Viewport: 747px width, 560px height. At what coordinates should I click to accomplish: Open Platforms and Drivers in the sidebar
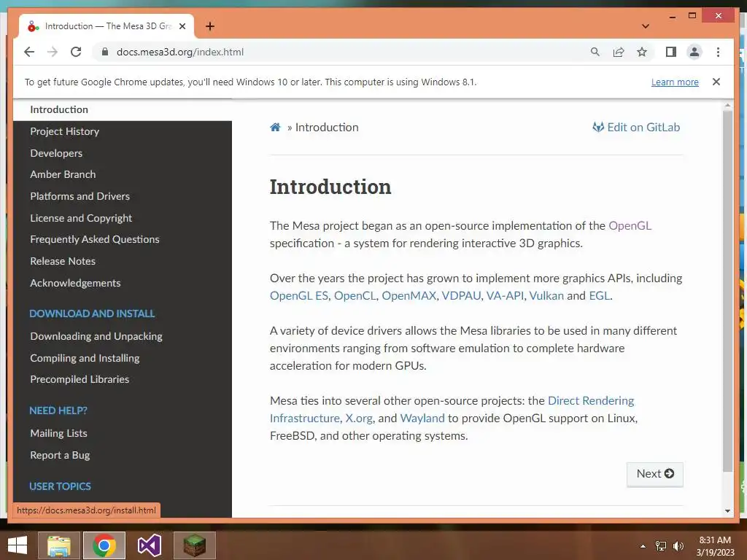coord(80,196)
